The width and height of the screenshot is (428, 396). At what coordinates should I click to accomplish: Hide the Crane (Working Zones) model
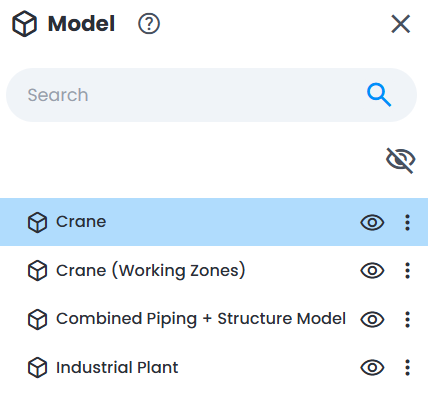pyautogui.click(x=372, y=270)
